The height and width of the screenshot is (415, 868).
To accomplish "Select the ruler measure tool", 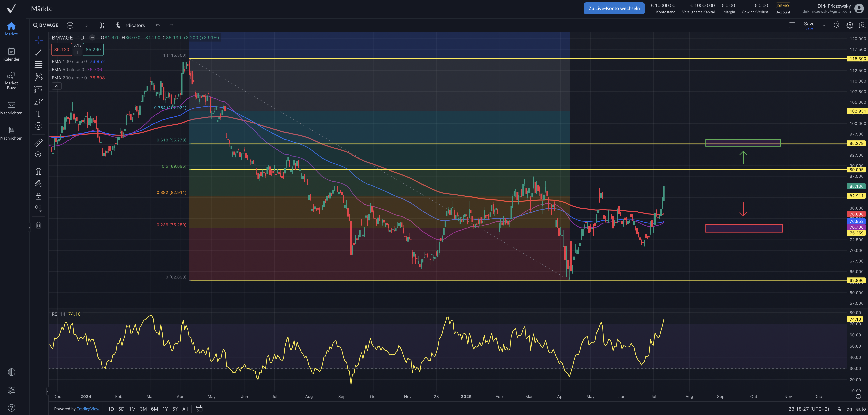I will pos(38,143).
